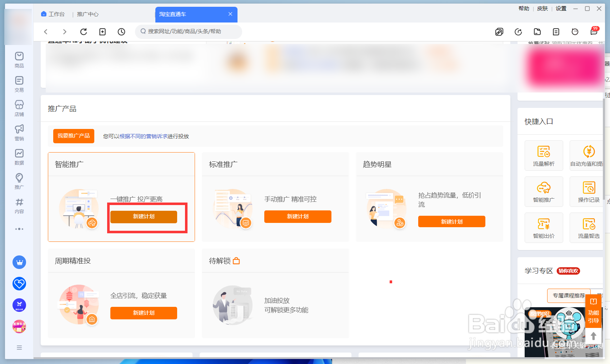This screenshot has height=364, width=610.
Task: Open the 交易 sidebar section
Action: pos(19,84)
